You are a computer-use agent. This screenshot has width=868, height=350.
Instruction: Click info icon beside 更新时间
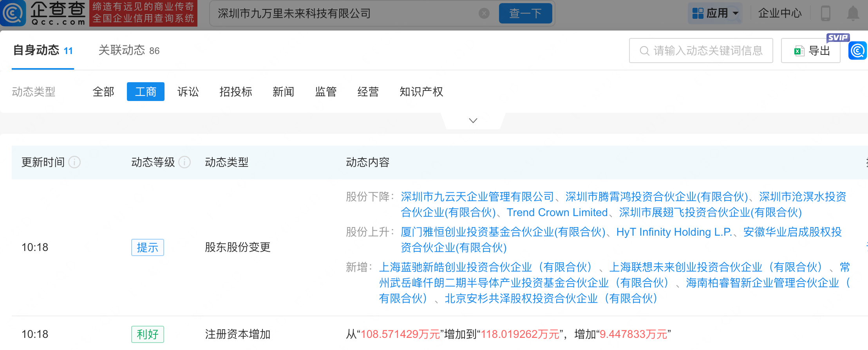point(74,162)
